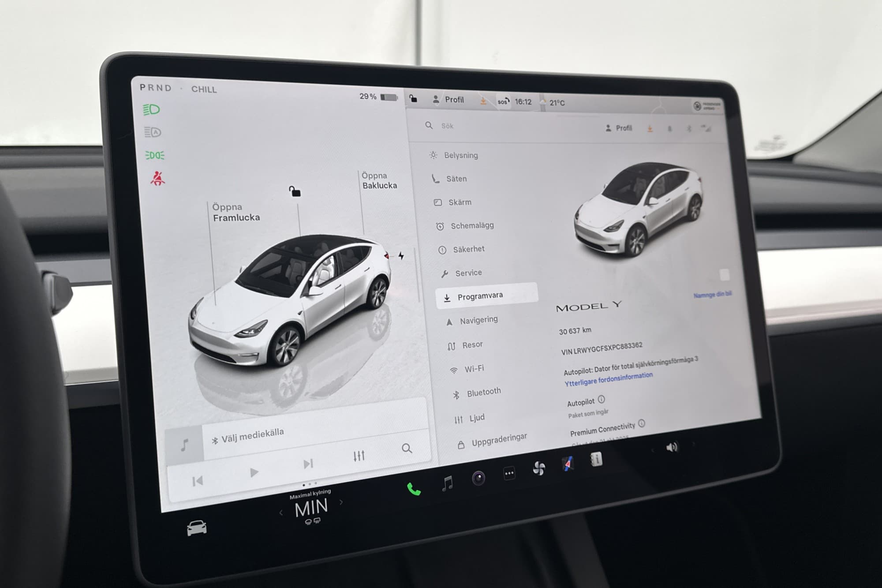Screen dimensions: 882x588
Task: Tap the cellular signal icon in settings header
Action: point(707,128)
